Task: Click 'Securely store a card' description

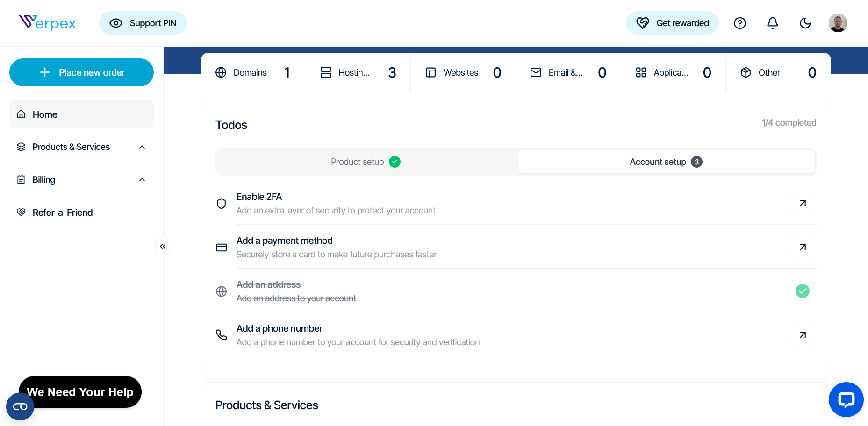Action: (337, 255)
